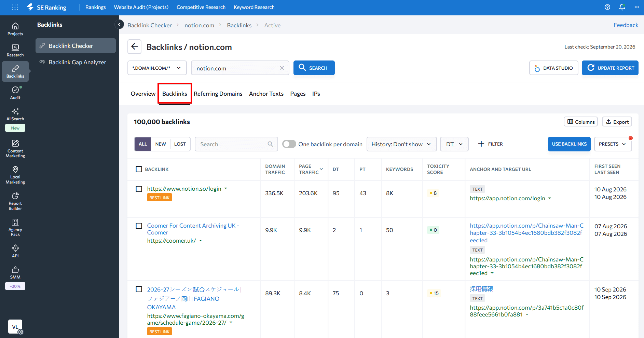Open the notifications bell
Screen dimensions: 644x338
point(622,7)
